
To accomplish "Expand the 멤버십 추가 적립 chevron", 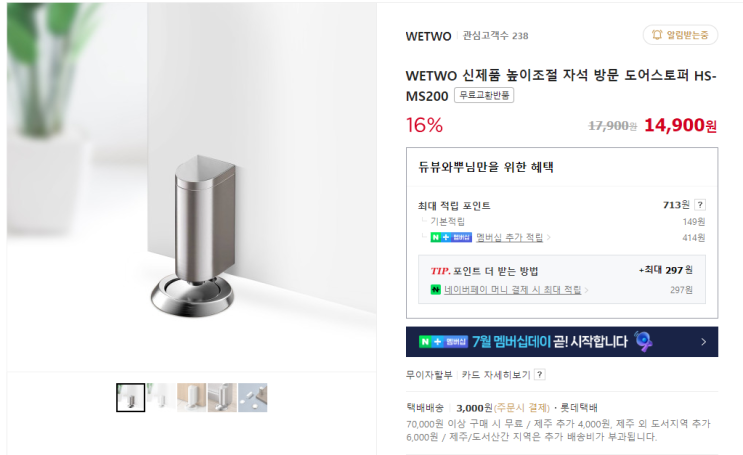I will tap(549, 237).
